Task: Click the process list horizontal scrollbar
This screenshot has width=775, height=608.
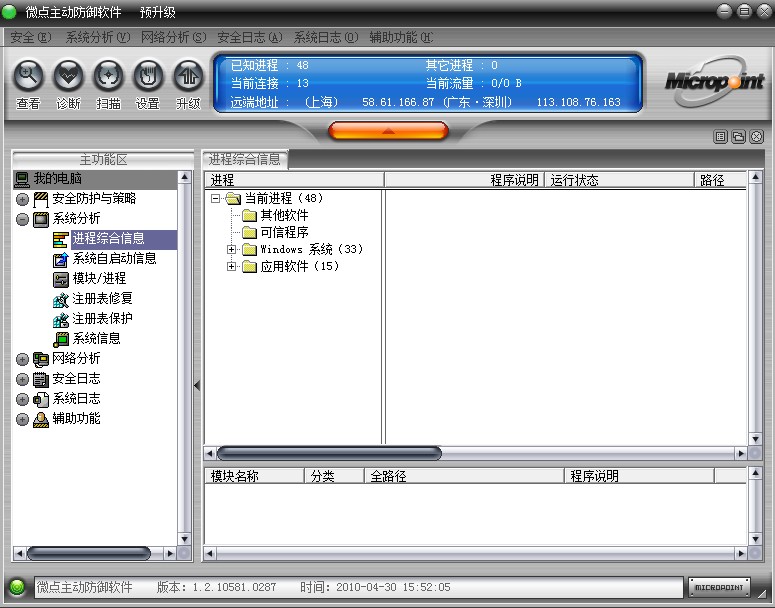Action: pyautogui.click(x=329, y=453)
